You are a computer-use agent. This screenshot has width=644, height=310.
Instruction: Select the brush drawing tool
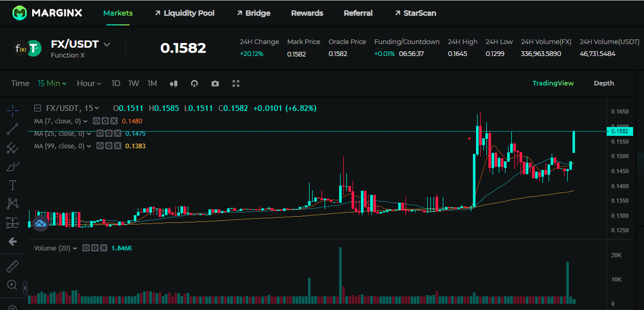13,167
